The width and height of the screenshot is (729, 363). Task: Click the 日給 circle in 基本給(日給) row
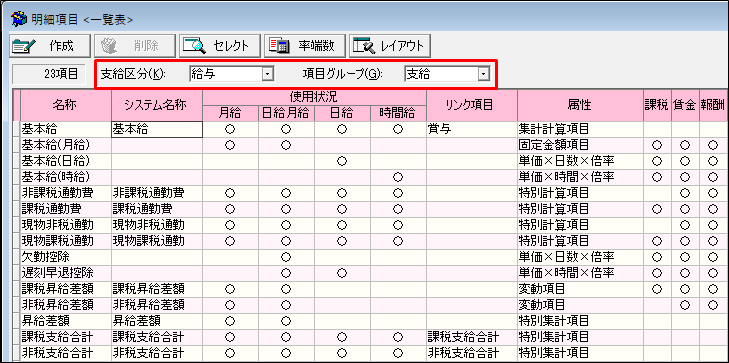click(x=342, y=161)
